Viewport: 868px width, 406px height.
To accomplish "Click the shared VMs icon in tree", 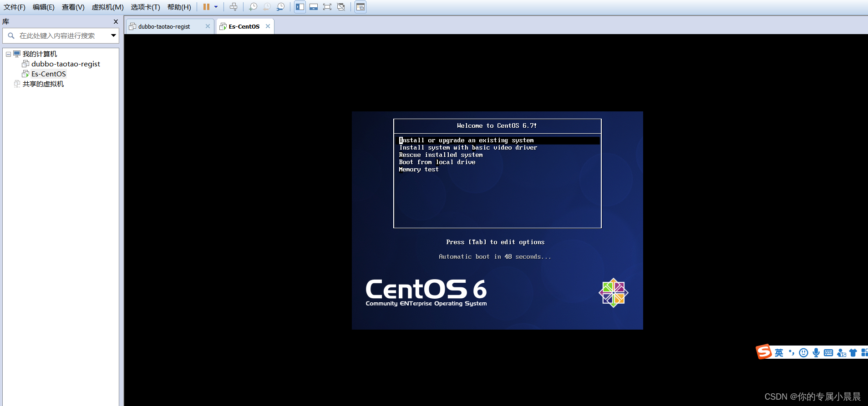I will pyautogui.click(x=17, y=84).
